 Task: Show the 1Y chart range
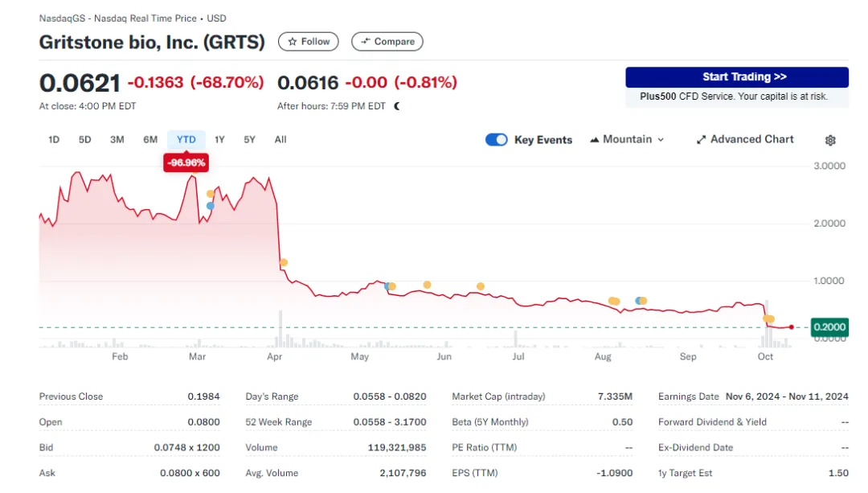[219, 140]
